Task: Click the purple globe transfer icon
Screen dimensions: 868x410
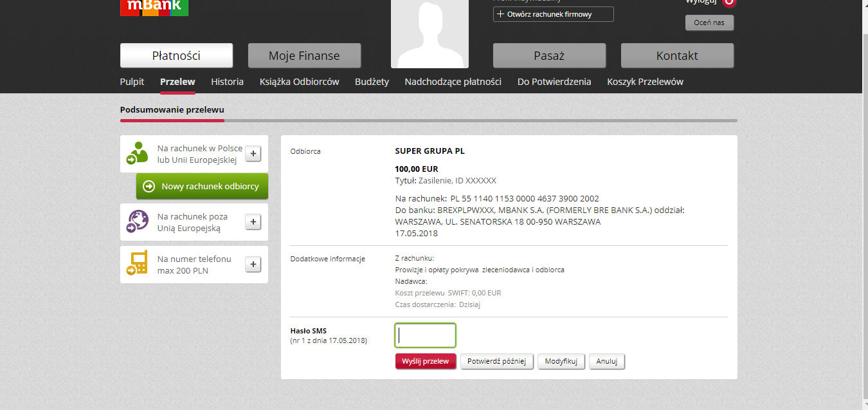Action: pos(138,222)
